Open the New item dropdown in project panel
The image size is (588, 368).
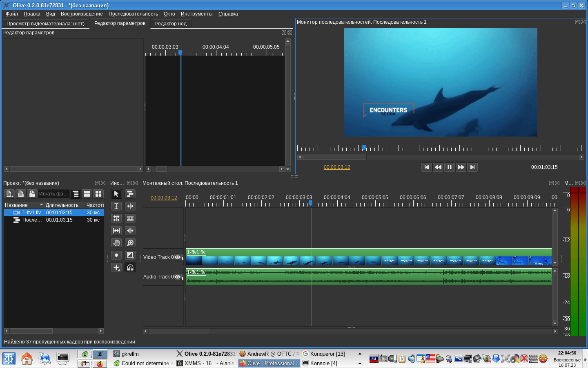pyautogui.click(x=9, y=194)
